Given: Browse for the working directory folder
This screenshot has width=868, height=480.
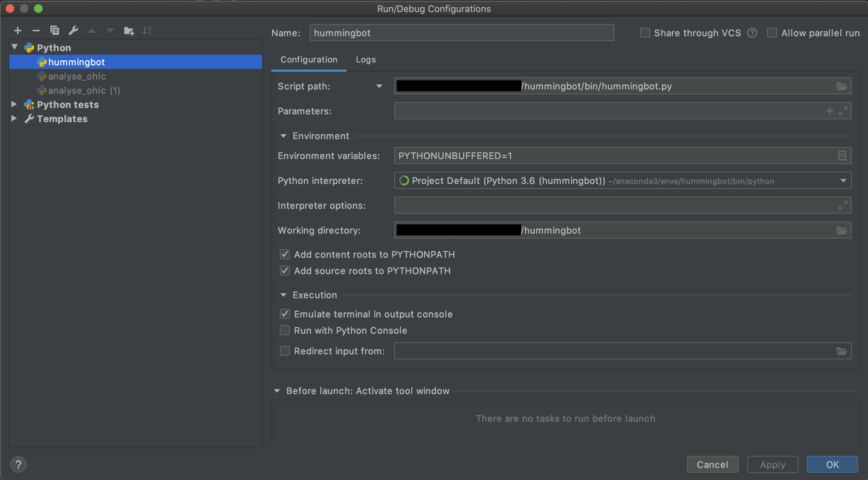Looking at the screenshot, I should [x=842, y=230].
